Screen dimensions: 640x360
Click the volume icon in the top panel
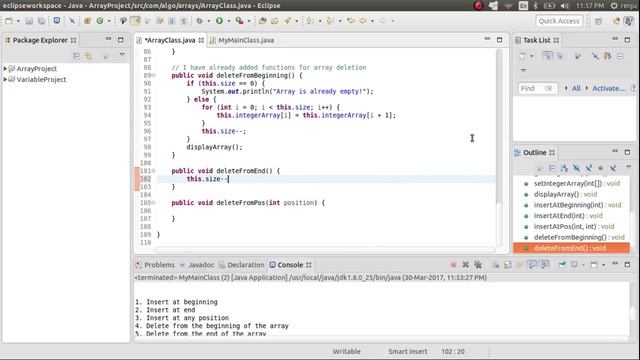564,6
